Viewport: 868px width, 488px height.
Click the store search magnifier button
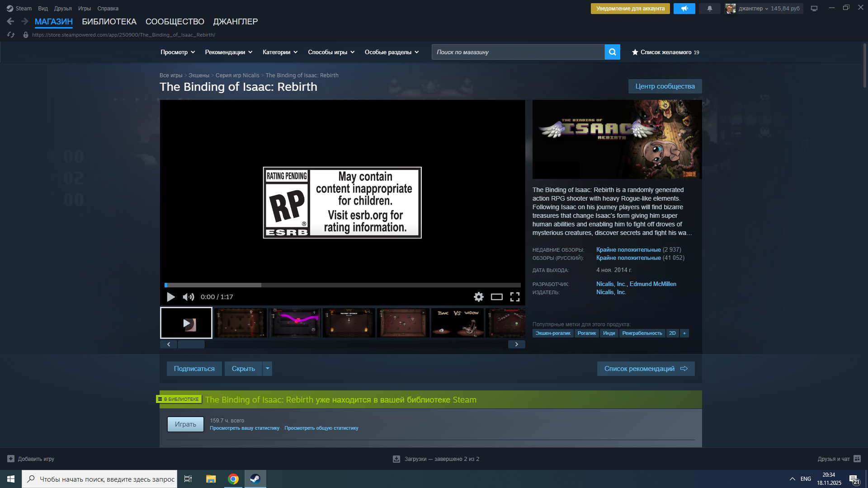pos(612,52)
